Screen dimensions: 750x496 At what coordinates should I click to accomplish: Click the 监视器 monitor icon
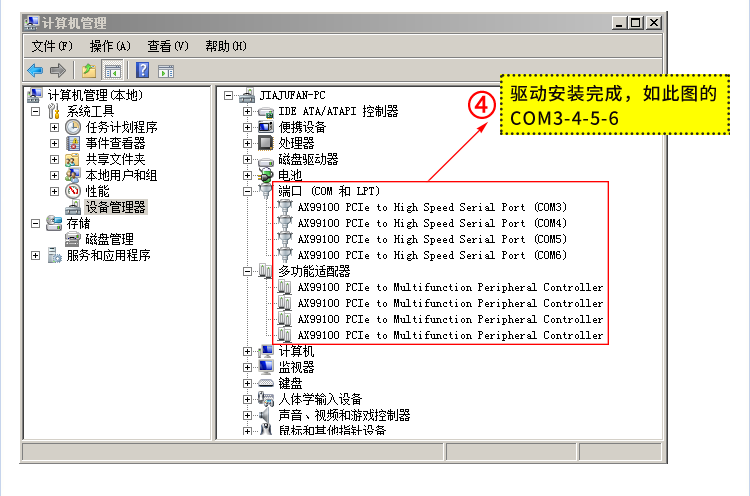tap(266, 367)
